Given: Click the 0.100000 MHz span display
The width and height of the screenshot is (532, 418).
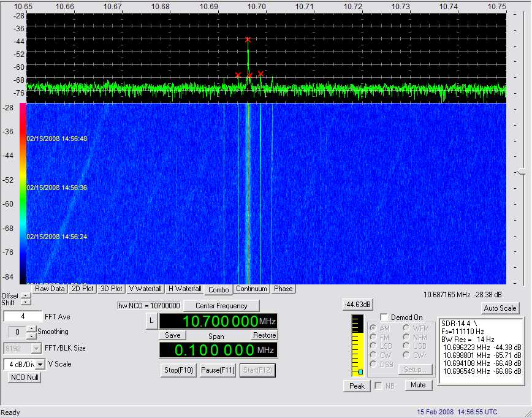Looking at the screenshot, I should point(218,350).
